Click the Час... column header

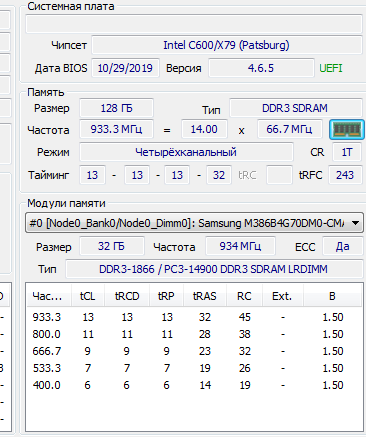pyautogui.click(x=49, y=296)
